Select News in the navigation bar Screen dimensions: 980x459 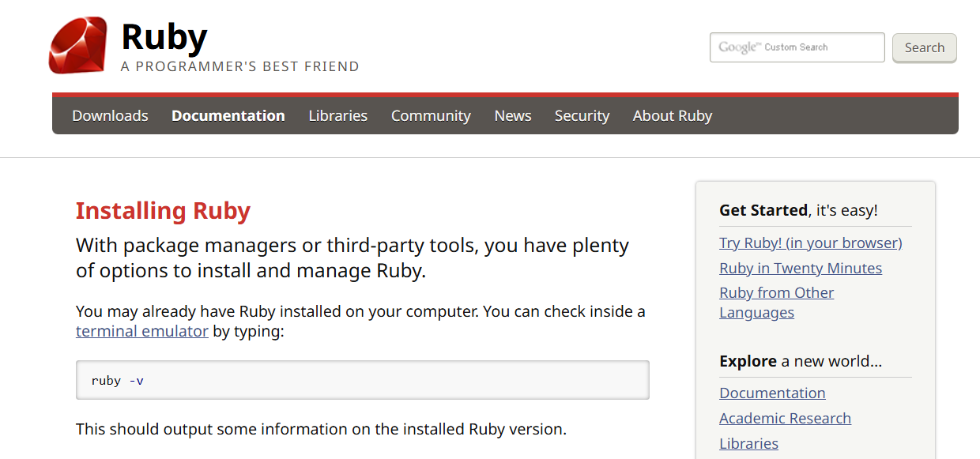[x=513, y=115]
